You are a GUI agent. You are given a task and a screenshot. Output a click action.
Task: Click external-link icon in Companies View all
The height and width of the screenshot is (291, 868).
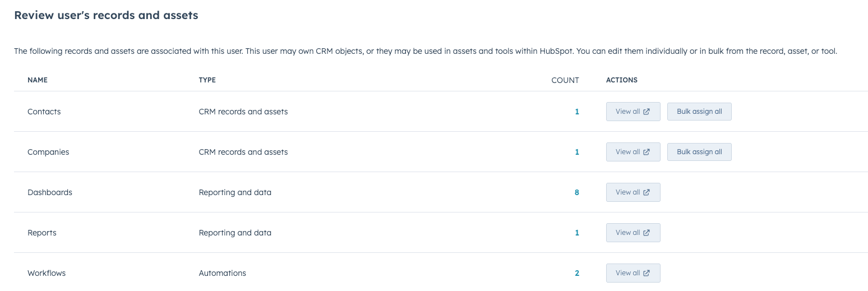pyautogui.click(x=647, y=152)
